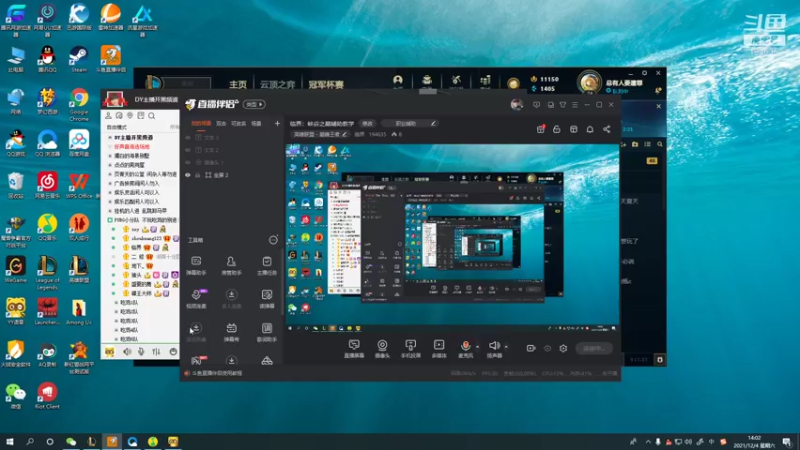Open the 视频连麦 video co-stream tool

196,299
